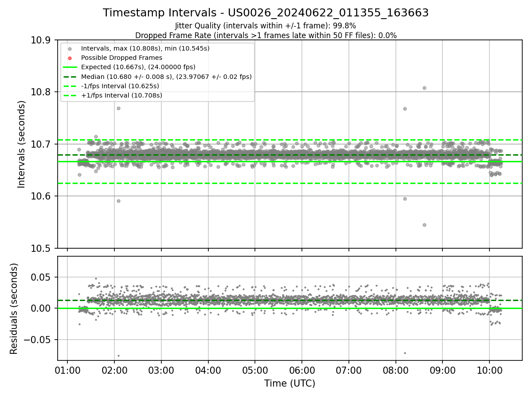Screen dimensions: 532x399
Task: Click the 04:00 time tick label
Action: (x=208, y=370)
